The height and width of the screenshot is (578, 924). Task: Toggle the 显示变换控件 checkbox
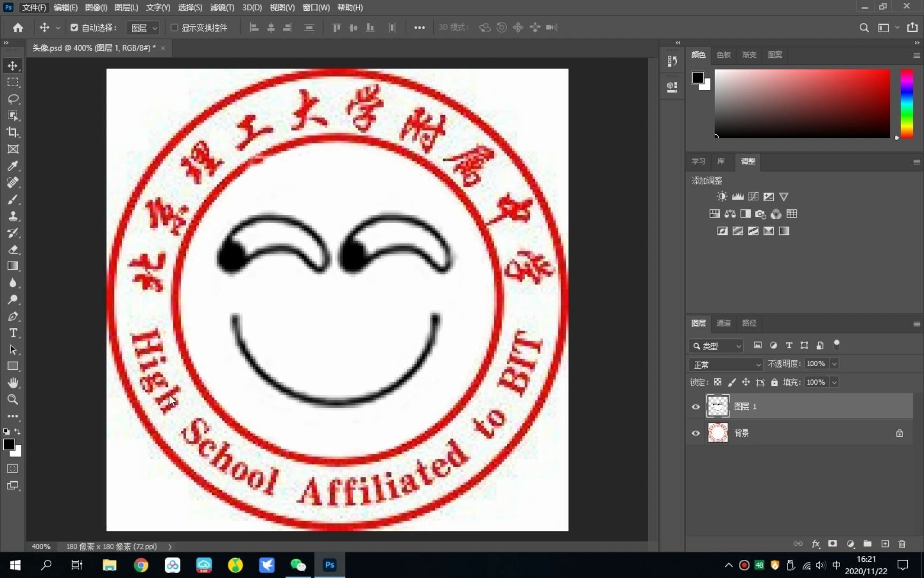pyautogui.click(x=174, y=27)
